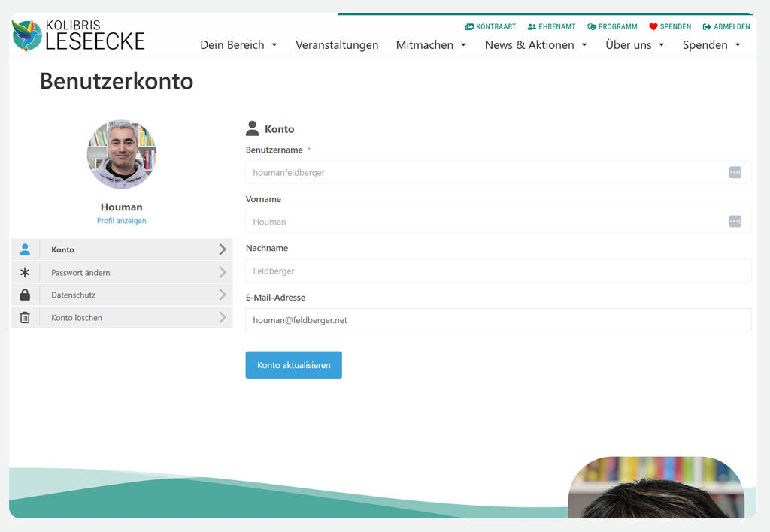Click the chevron on Datenschutz row
The width and height of the screenshot is (770, 532).
[x=223, y=295]
